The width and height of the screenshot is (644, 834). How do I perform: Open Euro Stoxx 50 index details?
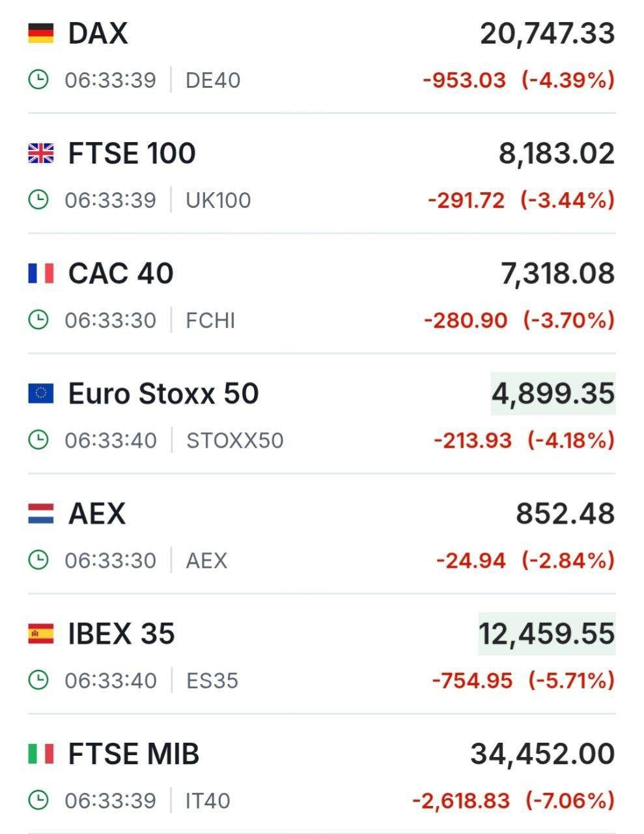point(163,394)
